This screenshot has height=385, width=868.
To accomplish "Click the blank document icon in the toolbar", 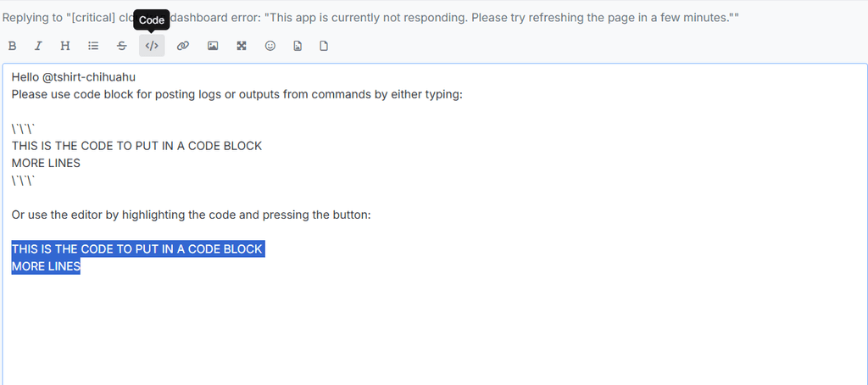I will [x=323, y=46].
